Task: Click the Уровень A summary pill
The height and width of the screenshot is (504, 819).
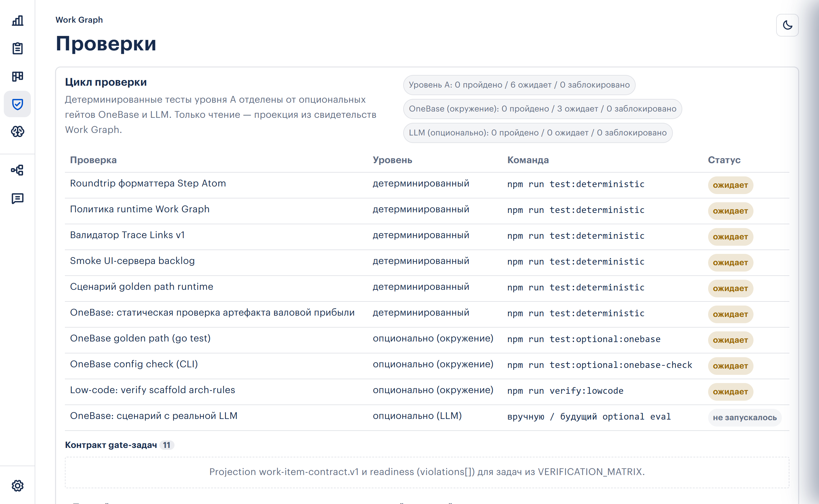Action: tap(519, 85)
